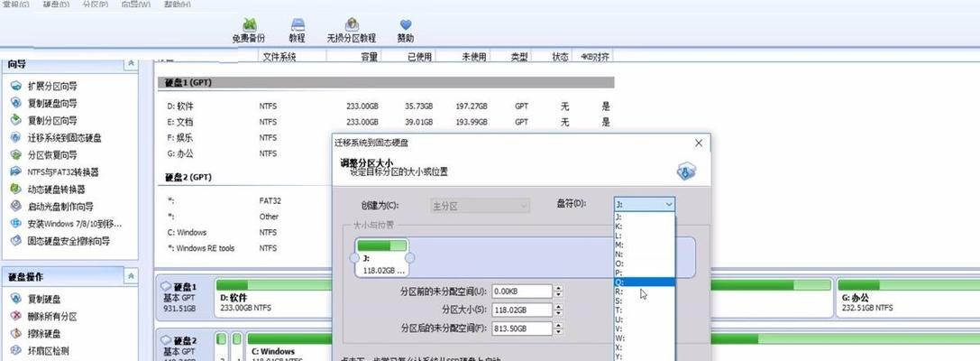Viewport: 980px width, 361px height.
Task: Collapse the 向导 panel with its chevron
Action: (131, 64)
